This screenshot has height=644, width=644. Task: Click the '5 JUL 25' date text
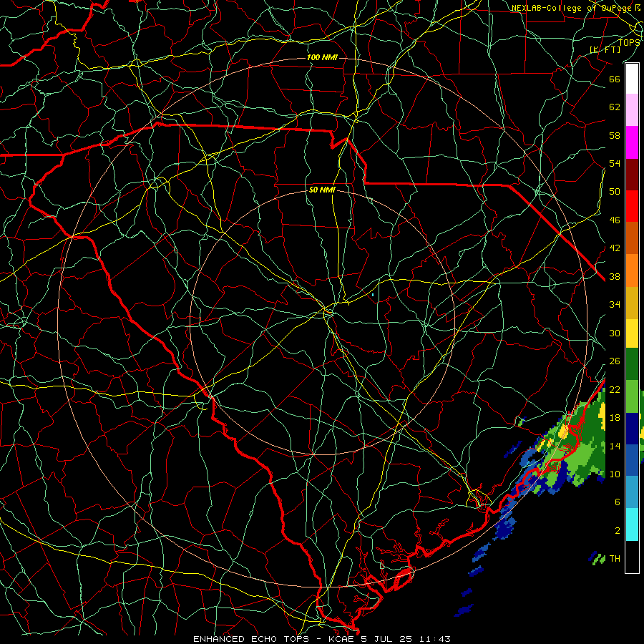[x=387, y=639]
